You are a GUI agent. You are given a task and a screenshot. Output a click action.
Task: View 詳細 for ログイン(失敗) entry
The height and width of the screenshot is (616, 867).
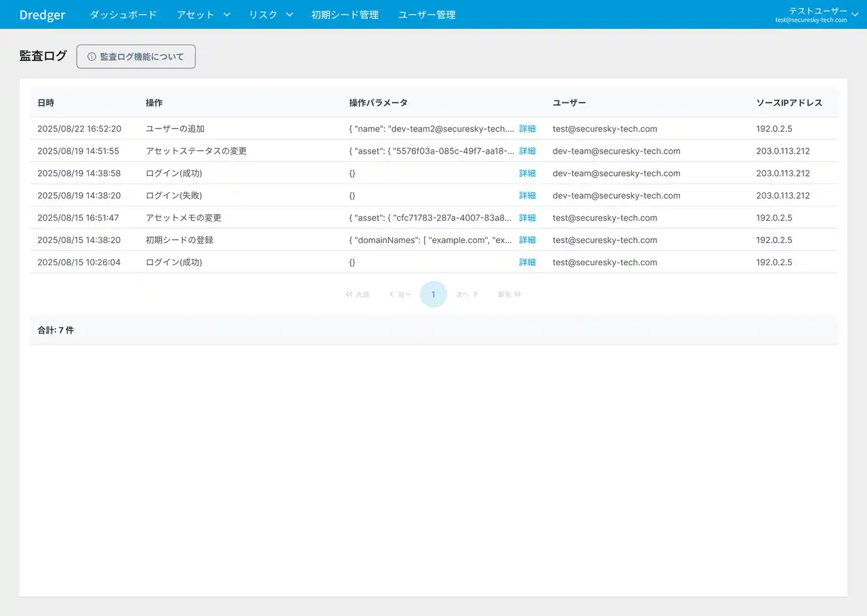click(x=527, y=196)
